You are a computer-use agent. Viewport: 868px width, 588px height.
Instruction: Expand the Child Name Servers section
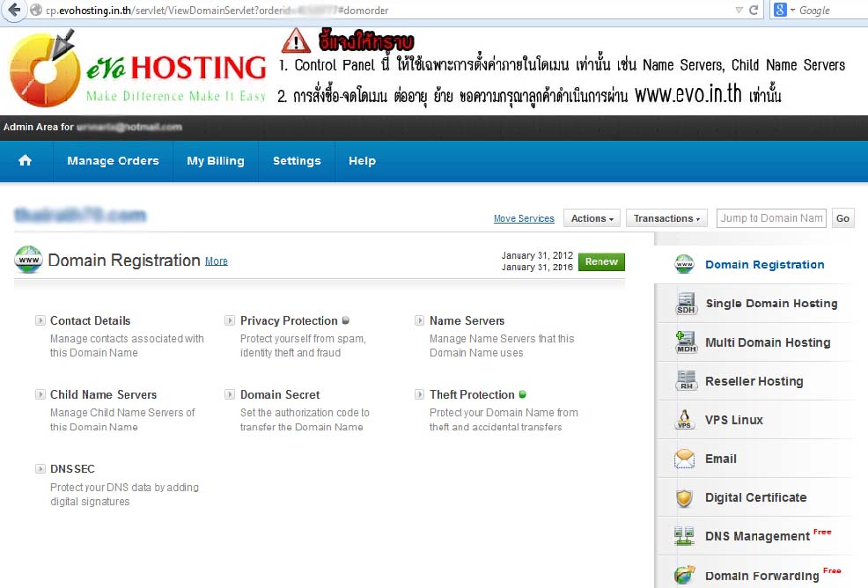tap(40, 394)
